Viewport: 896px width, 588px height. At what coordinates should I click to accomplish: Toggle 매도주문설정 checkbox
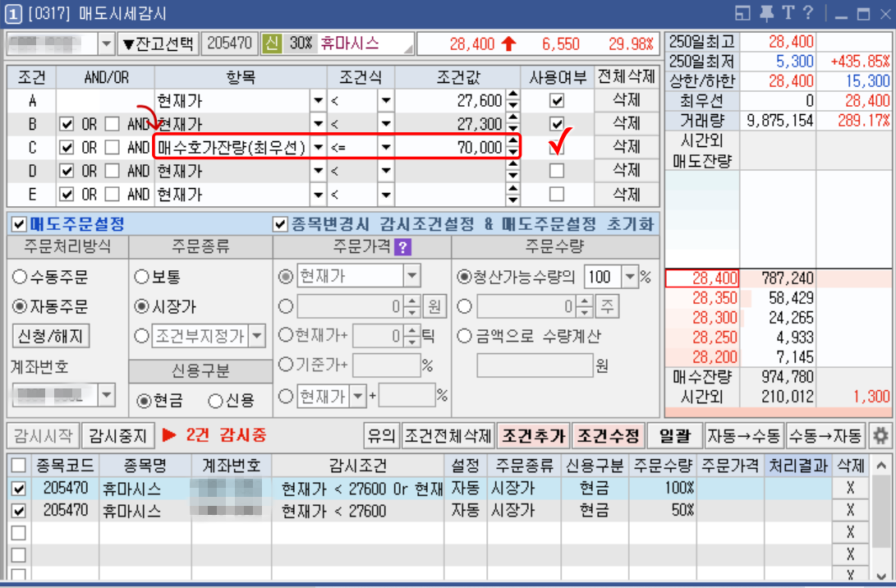19,224
